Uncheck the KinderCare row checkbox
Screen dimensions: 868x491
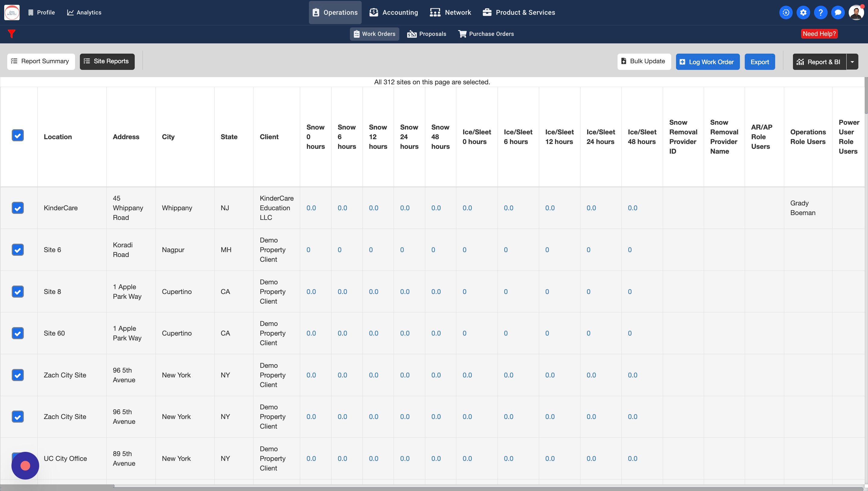click(x=17, y=208)
